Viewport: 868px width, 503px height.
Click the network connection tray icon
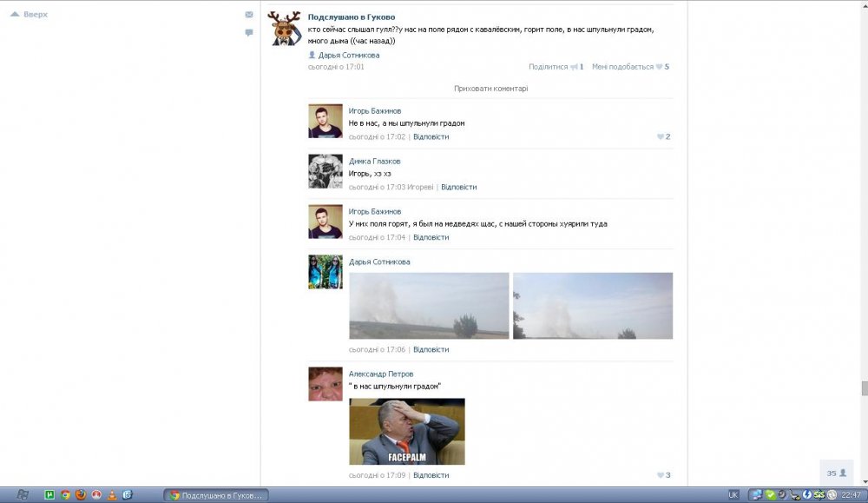[757, 495]
